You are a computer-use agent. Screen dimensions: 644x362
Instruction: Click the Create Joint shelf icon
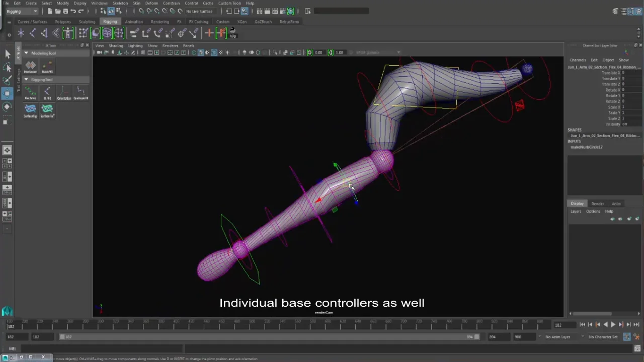click(33, 33)
